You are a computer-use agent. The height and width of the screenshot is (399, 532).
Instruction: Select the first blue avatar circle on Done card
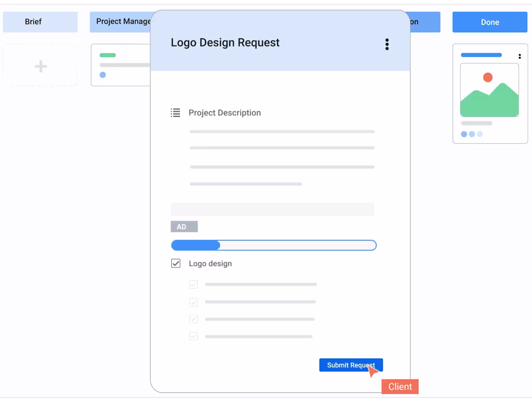(x=463, y=134)
